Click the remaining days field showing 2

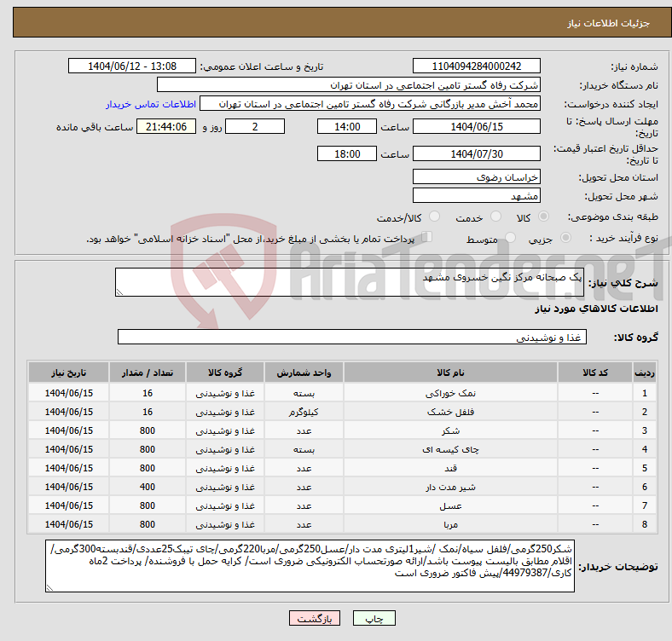click(x=255, y=127)
